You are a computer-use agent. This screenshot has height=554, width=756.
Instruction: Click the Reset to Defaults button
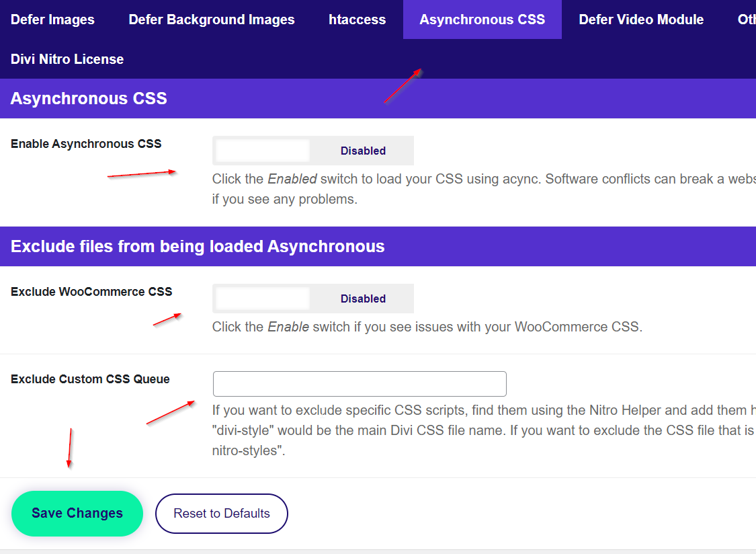coord(221,513)
